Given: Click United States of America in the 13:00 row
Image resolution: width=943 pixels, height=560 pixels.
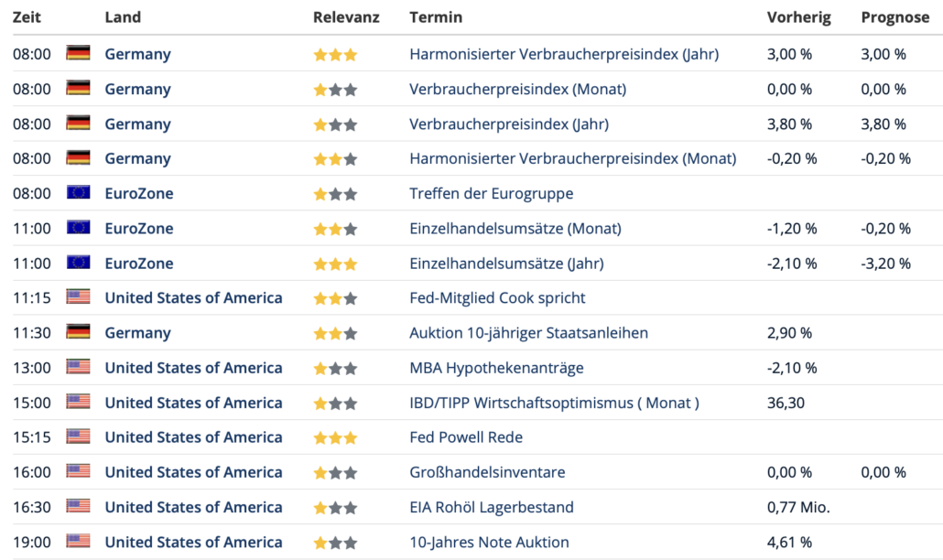Looking at the screenshot, I should tap(193, 368).
